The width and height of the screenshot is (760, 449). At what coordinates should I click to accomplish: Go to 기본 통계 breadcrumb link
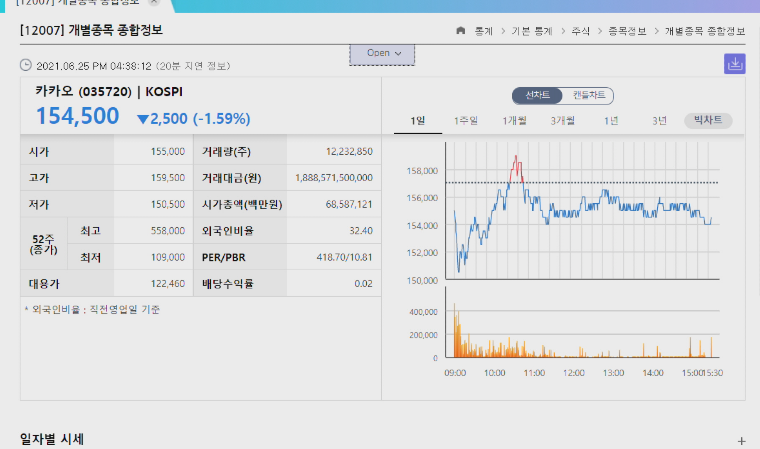pos(532,31)
